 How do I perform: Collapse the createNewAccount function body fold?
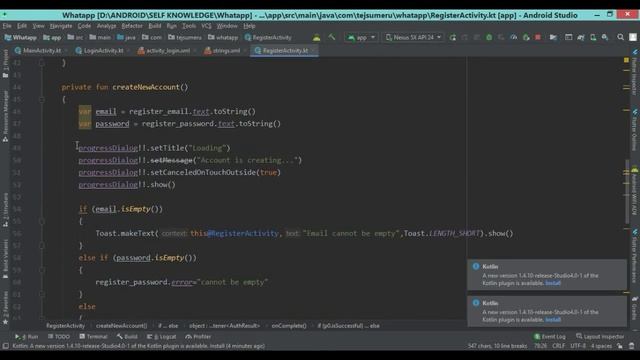42,99
